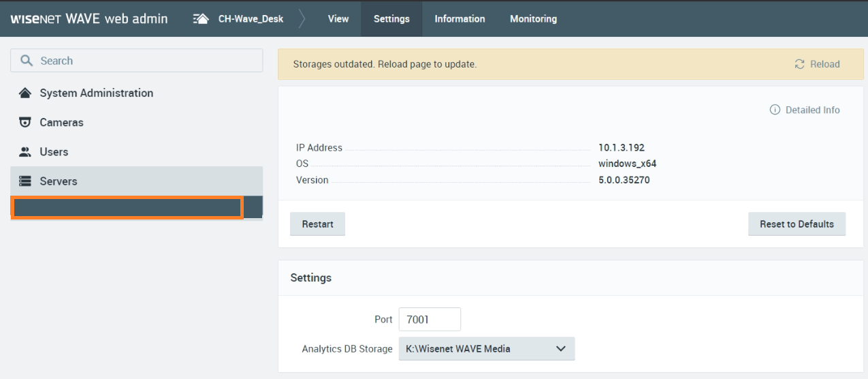
Task: Click the Cameras dome icon
Action: pyautogui.click(x=25, y=123)
